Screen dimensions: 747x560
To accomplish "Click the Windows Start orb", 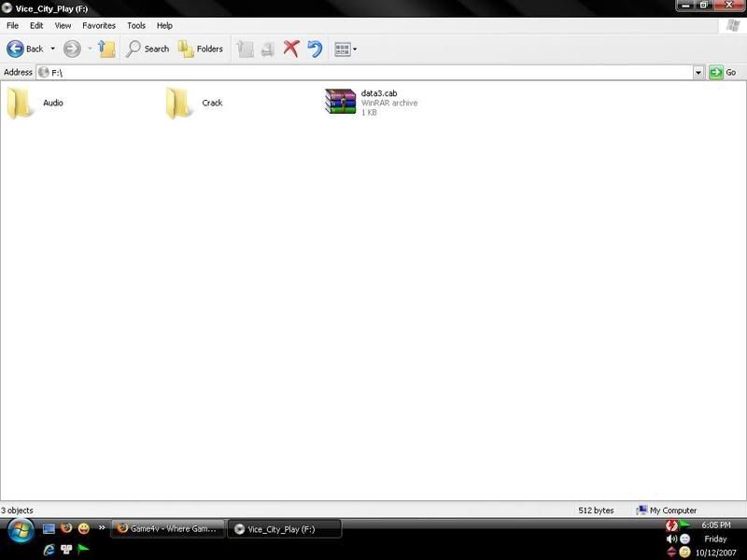I will pos(20,530).
